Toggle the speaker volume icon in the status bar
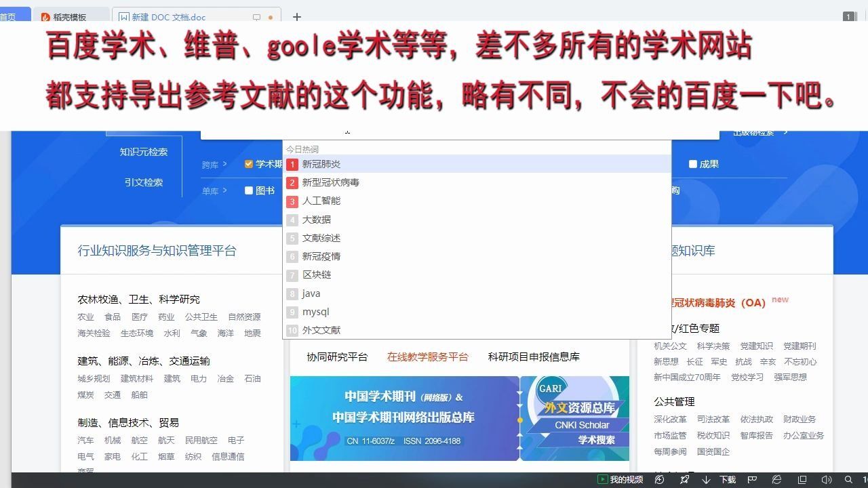868x488 pixels. click(825, 480)
